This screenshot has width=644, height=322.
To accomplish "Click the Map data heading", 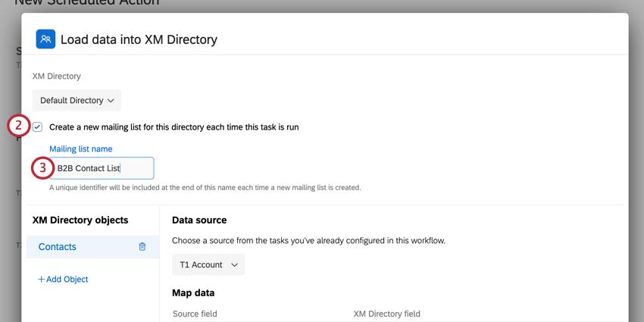I will pos(193,293).
